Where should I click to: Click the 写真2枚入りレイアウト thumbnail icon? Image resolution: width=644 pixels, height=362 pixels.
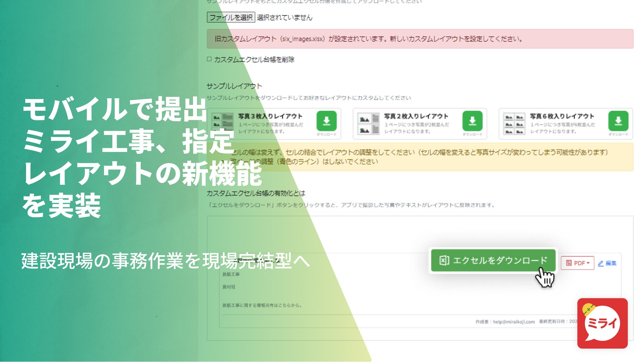pos(369,124)
